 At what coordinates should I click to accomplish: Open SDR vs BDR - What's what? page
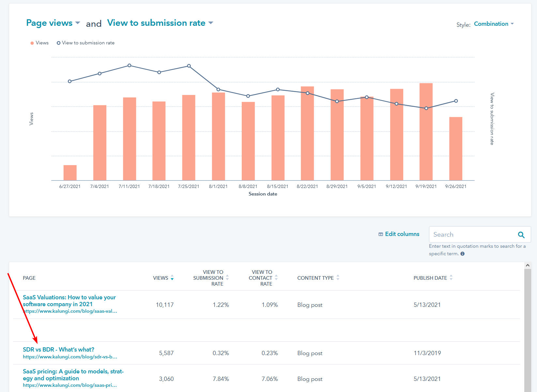[58, 350]
